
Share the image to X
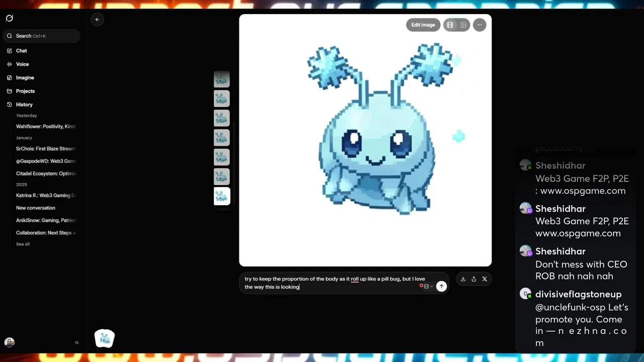tap(485, 279)
